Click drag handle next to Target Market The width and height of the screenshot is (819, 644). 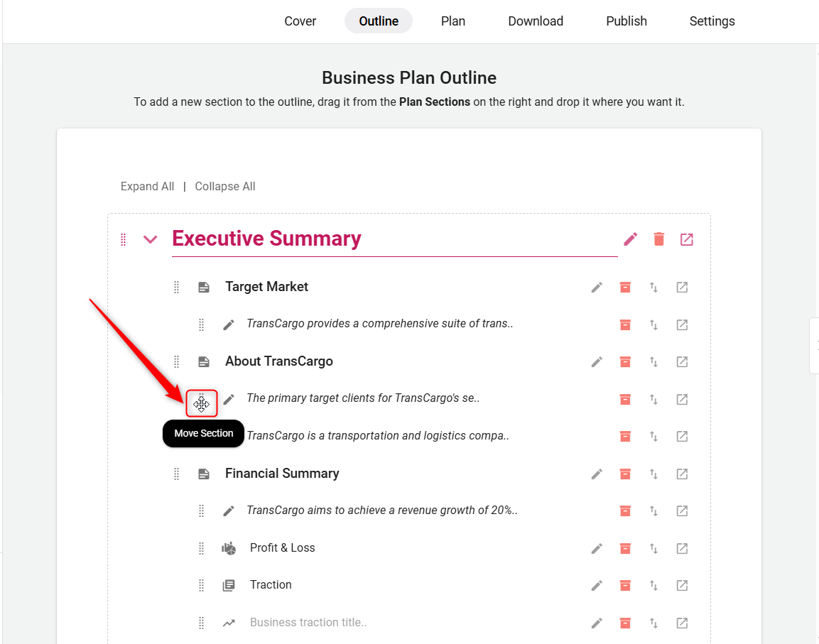click(177, 288)
